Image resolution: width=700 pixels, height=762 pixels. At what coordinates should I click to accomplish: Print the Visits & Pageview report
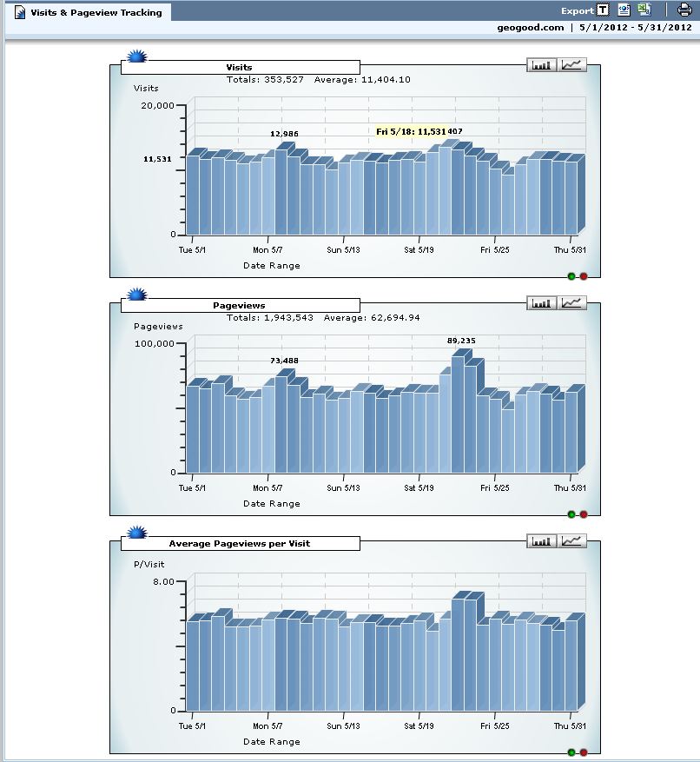(x=684, y=10)
